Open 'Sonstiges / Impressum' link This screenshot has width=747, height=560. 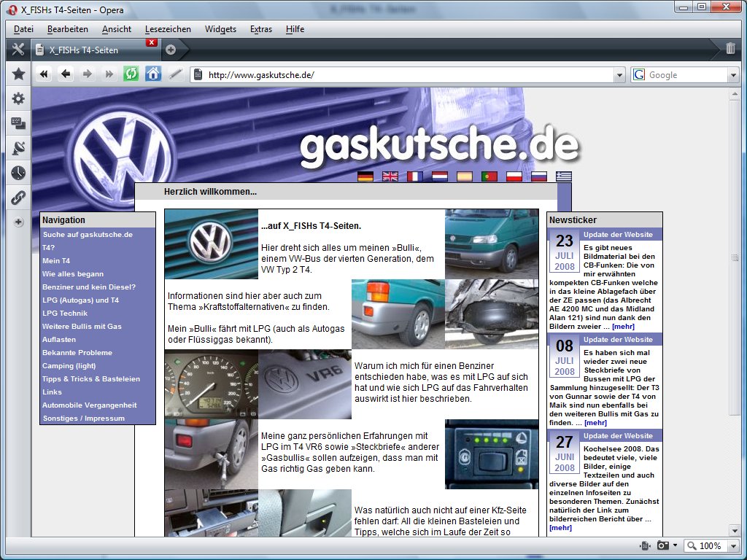coord(84,418)
